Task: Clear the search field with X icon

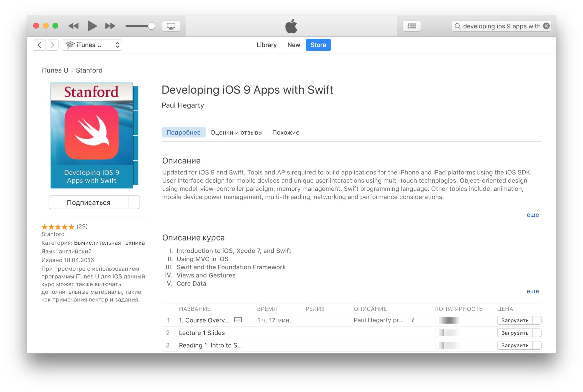Action: pyautogui.click(x=547, y=26)
